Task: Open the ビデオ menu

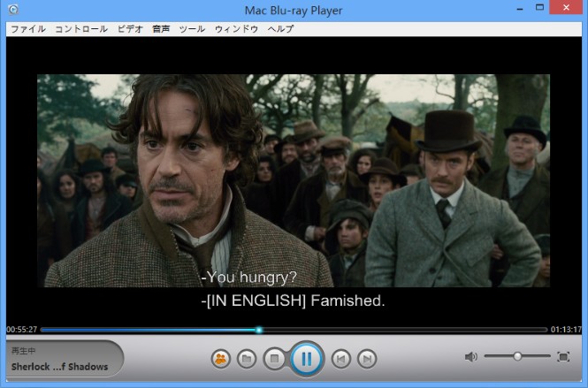Action: [130, 29]
